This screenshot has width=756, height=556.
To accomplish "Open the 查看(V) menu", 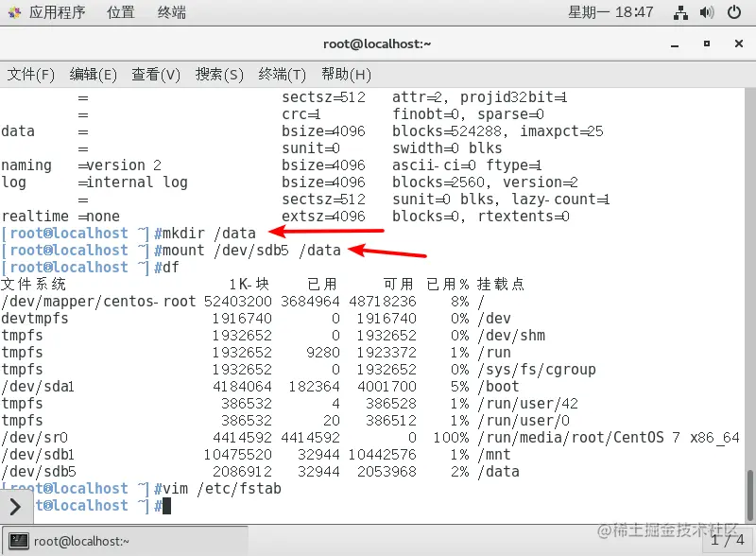I will [156, 75].
